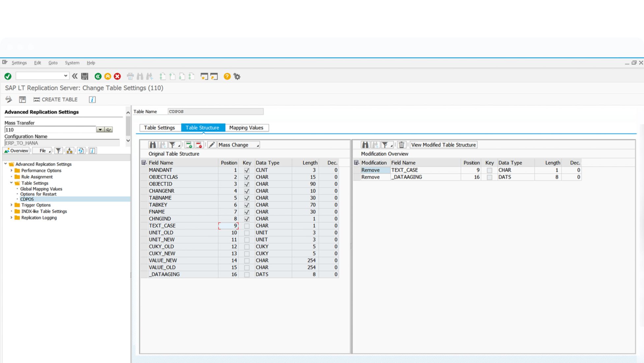Toggle the Key checkbox for MANDANT row
This screenshot has width=644, height=363.
point(247,170)
